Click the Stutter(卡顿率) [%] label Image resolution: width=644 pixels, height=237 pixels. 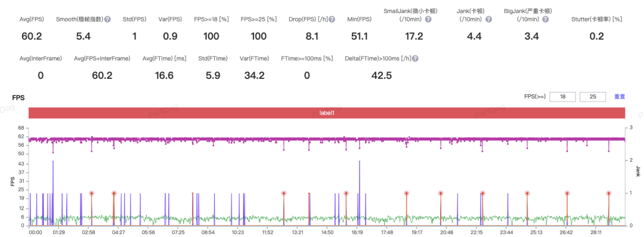pos(596,19)
